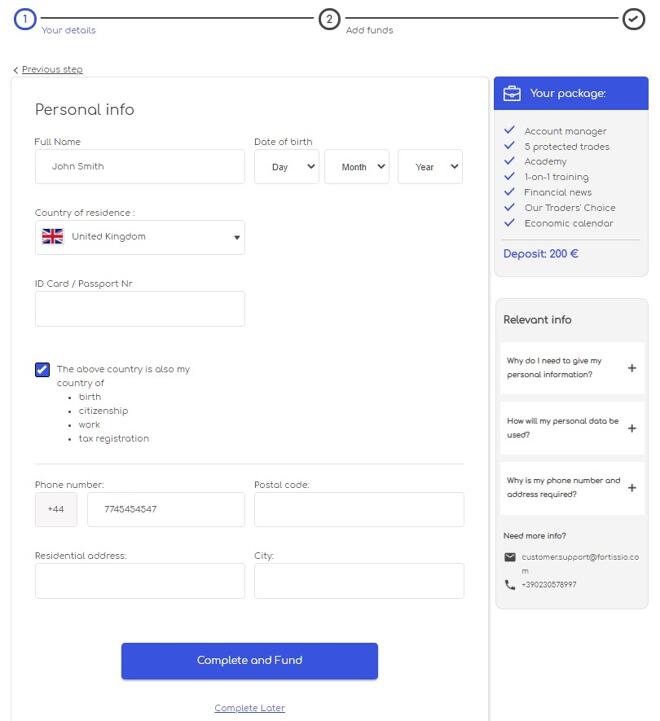Click the checkmark next to Economic calendar
The image size is (660, 721).
tap(510, 223)
